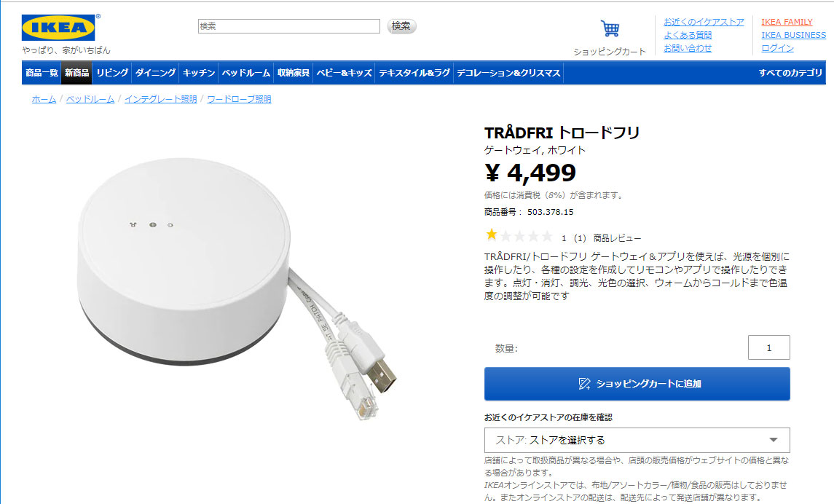Click the TRÅDFRI gateway product image

tap(237, 288)
